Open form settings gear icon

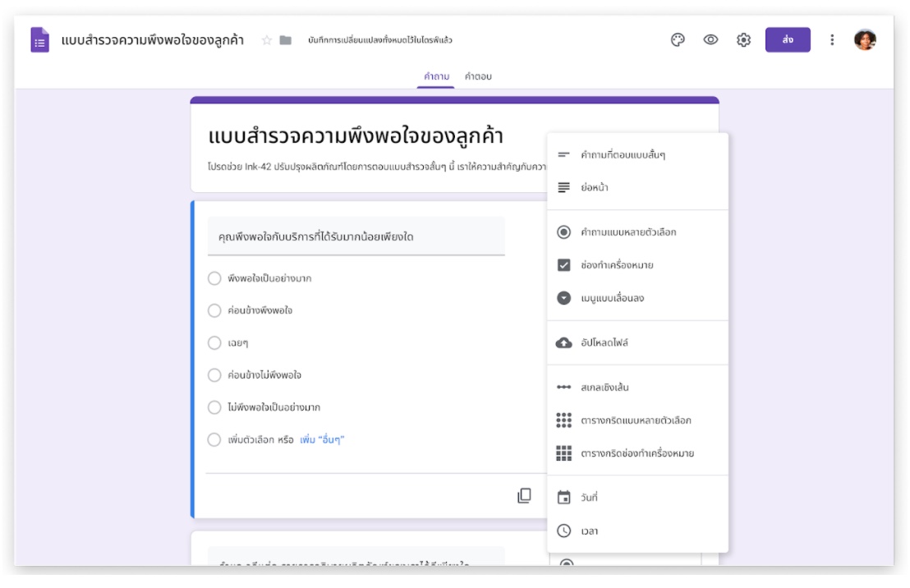pos(743,39)
